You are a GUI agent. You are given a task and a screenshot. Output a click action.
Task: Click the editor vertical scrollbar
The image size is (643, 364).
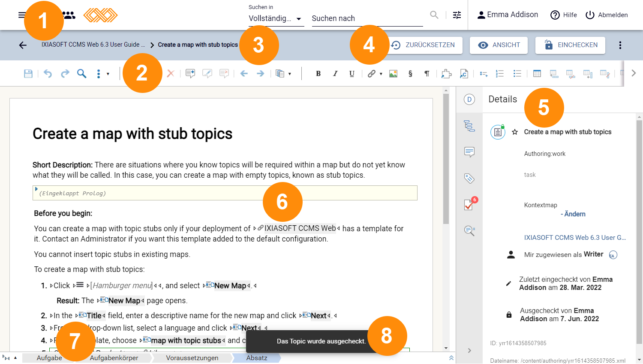[446, 158]
